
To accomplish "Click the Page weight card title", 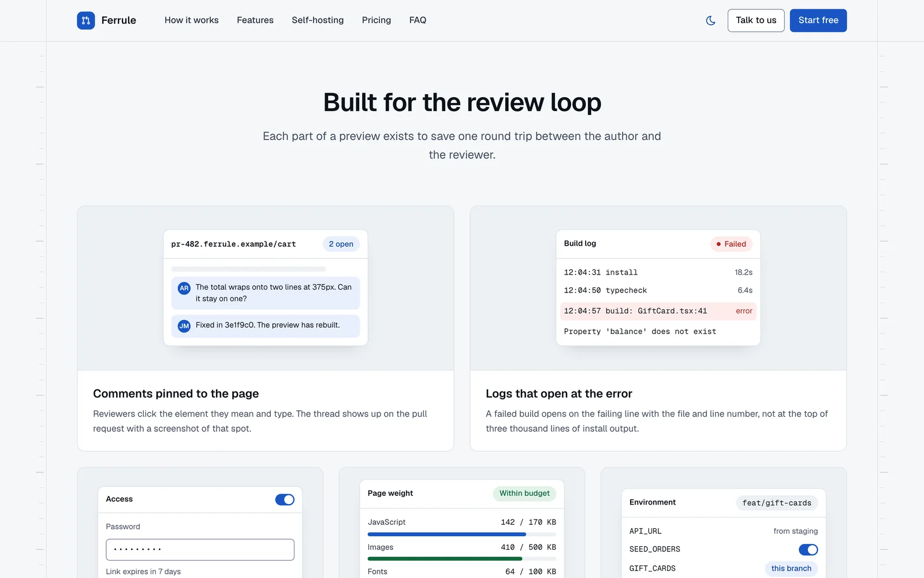I will (390, 493).
